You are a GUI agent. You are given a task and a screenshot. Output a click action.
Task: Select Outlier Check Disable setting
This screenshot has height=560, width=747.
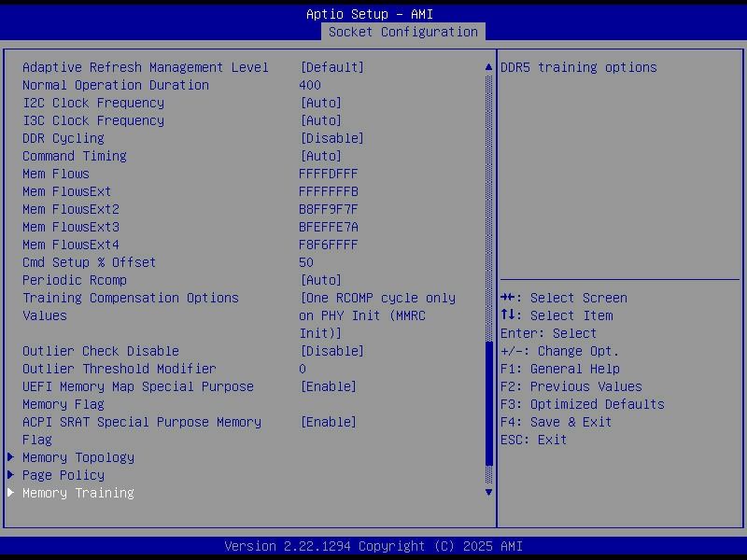pos(101,351)
